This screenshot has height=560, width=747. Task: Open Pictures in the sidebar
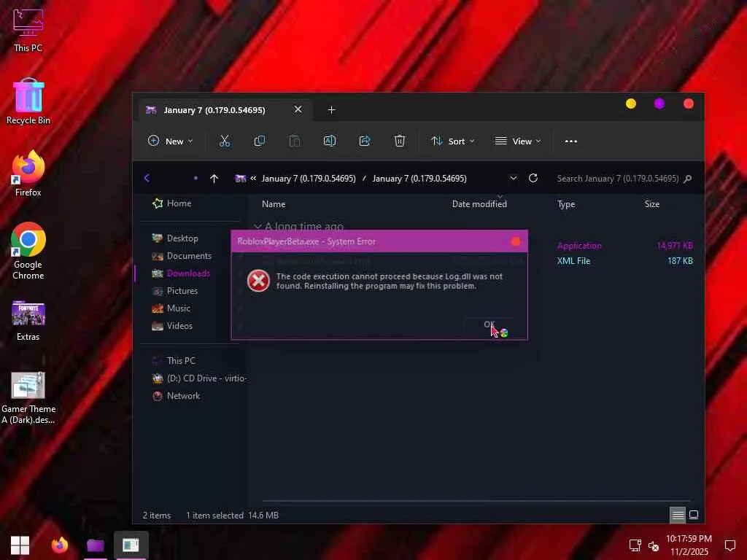pyautogui.click(x=174, y=290)
